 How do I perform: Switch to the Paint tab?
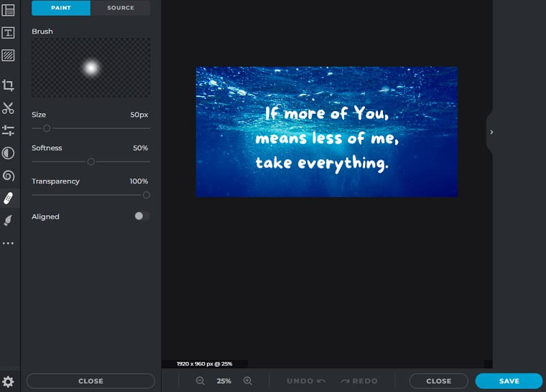[x=61, y=8]
